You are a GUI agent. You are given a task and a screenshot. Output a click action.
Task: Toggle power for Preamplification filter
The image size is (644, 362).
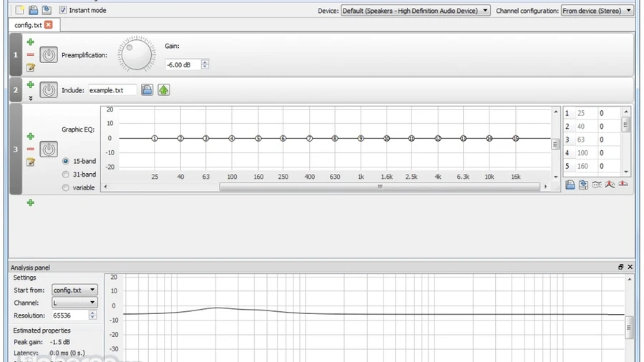49,54
